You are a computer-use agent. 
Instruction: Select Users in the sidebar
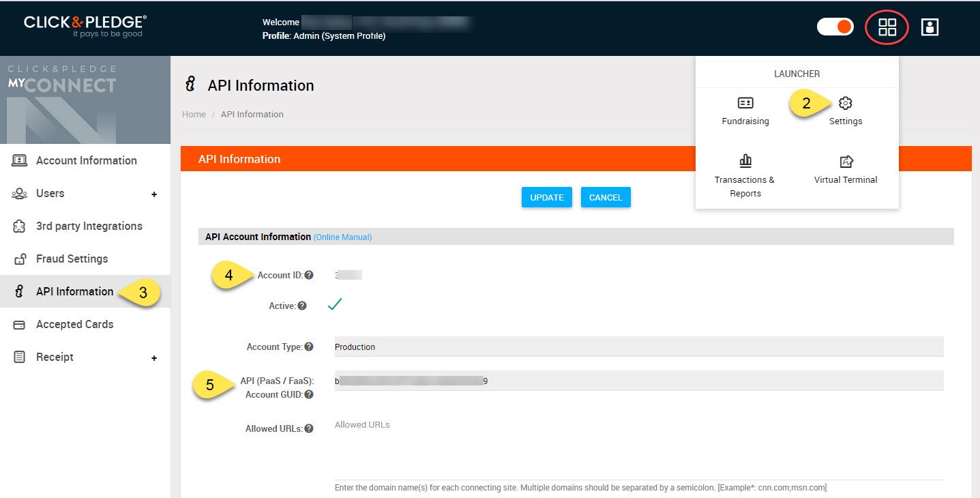coord(85,193)
